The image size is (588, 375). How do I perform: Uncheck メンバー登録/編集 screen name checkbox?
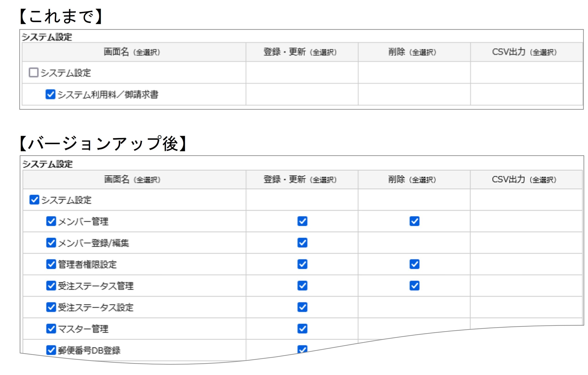pyautogui.click(x=51, y=243)
